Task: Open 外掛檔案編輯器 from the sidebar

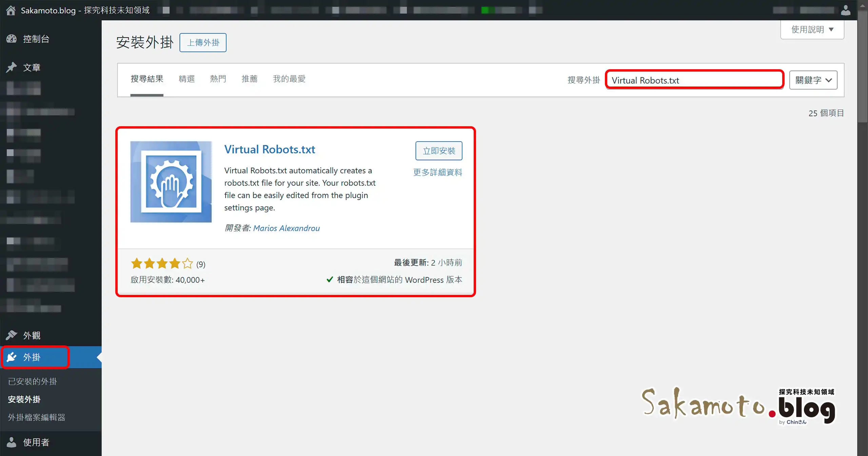Action: click(x=37, y=417)
